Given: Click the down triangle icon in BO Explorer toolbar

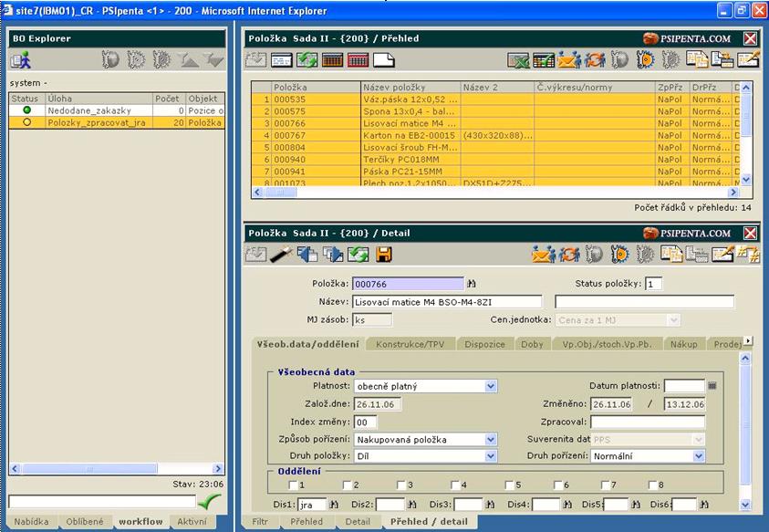Looking at the screenshot, I should (x=213, y=60).
